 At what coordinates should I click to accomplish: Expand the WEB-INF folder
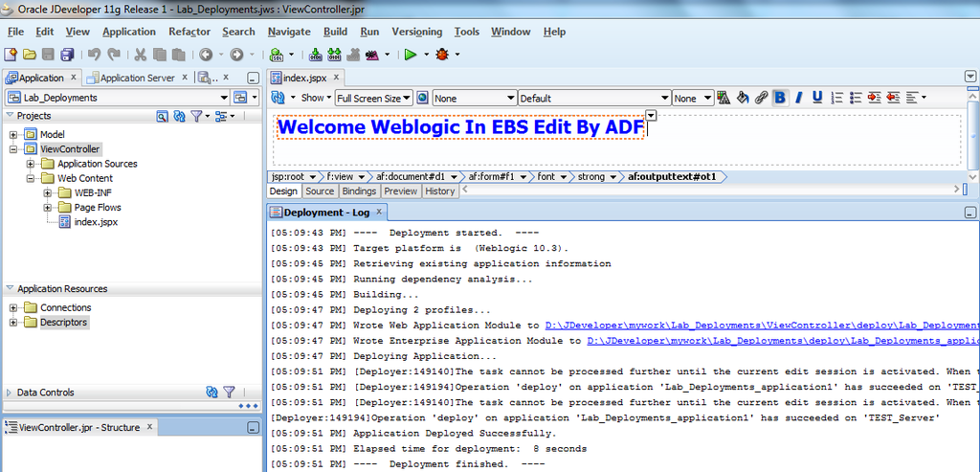[47, 192]
